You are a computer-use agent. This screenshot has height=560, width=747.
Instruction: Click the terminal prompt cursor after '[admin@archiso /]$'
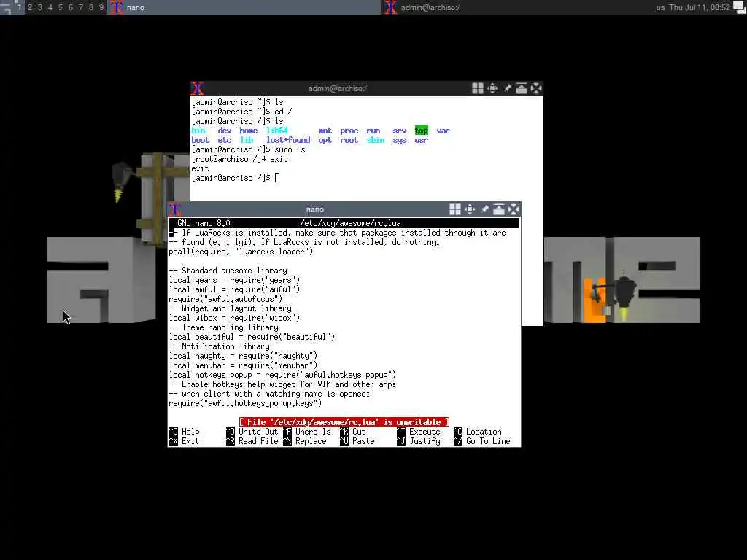click(277, 178)
